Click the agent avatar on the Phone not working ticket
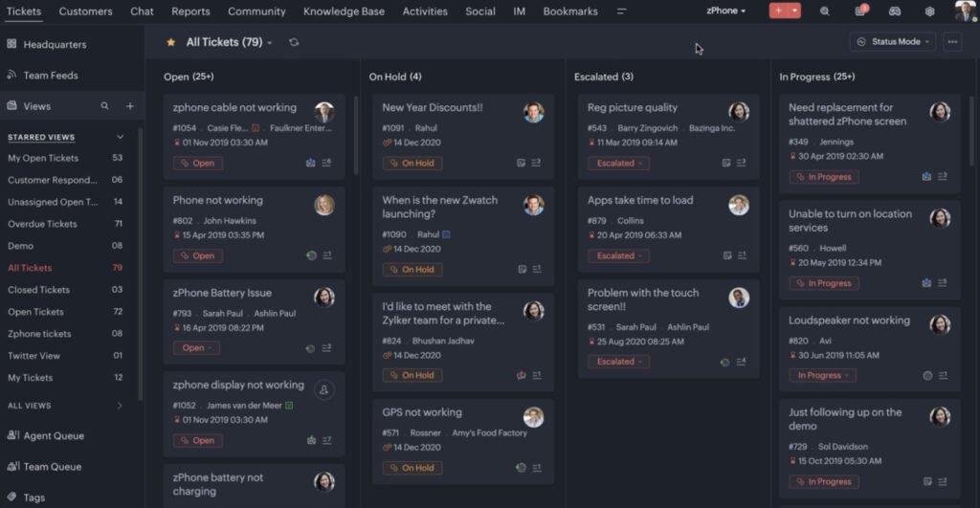The width and height of the screenshot is (980, 508). coord(323,205)
